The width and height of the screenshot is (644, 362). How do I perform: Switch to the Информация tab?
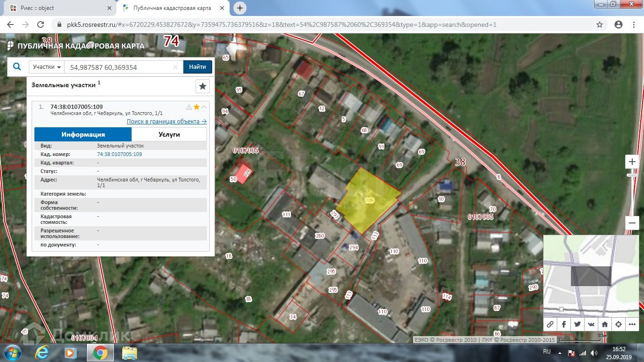83,134
